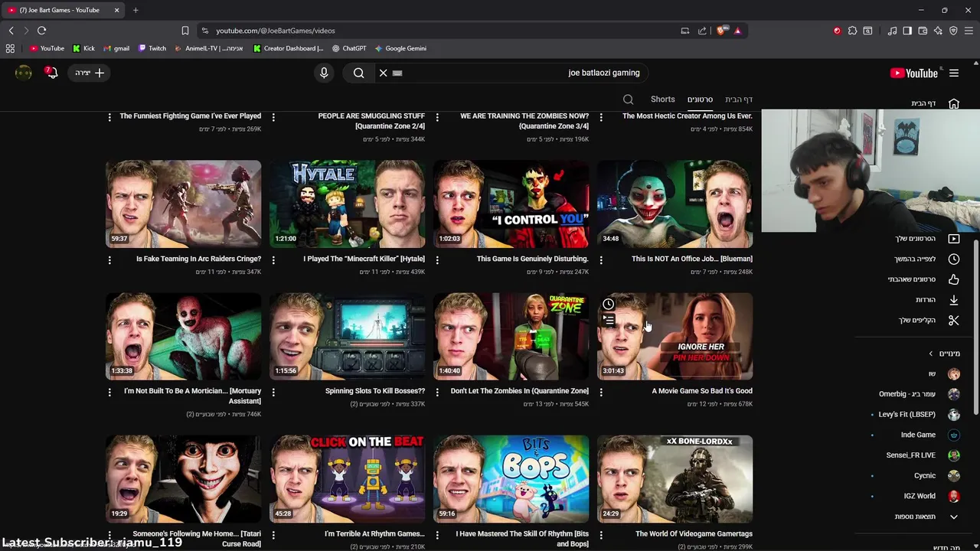
Task: Open options for Mortuary Assistant video
Action: [x=109, y=392]
